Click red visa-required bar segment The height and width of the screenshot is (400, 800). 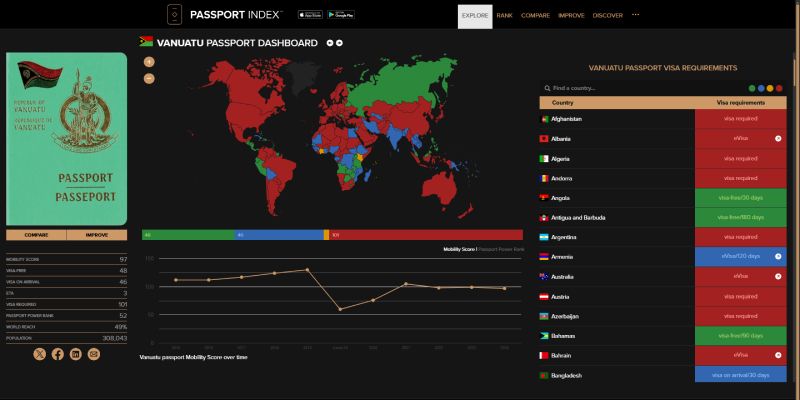pos(426,235)
